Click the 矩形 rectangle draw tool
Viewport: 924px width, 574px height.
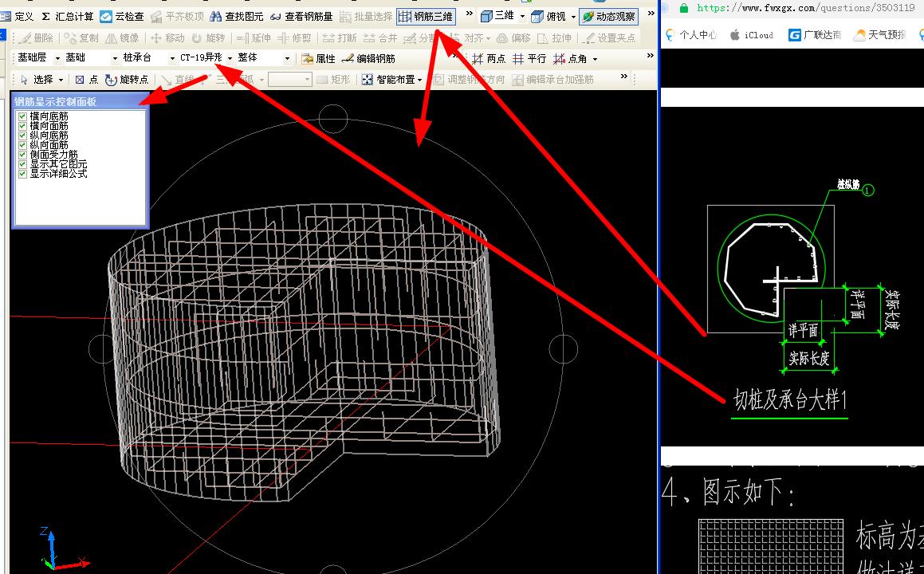coord(333,80)
